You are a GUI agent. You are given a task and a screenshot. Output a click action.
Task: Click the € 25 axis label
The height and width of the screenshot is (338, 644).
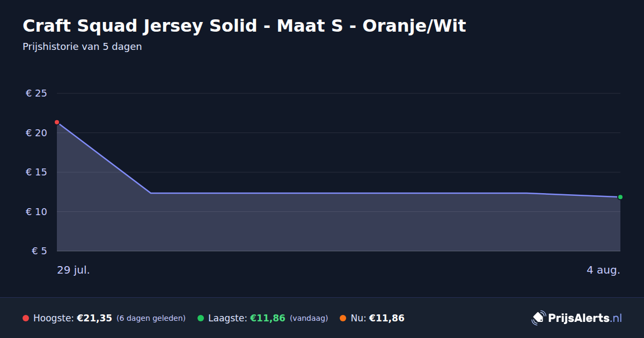point(36,93)
